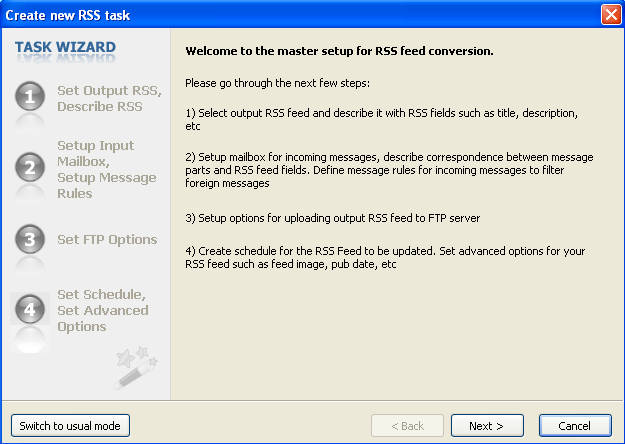
Task: Go to 'Set Schedule, Set Advanced Options' step
Action: (x=103, y=310)
